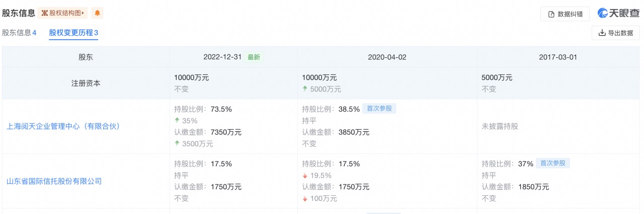Switch to the 股东信息 4 tab
The image size is (644, 214).
19,33
